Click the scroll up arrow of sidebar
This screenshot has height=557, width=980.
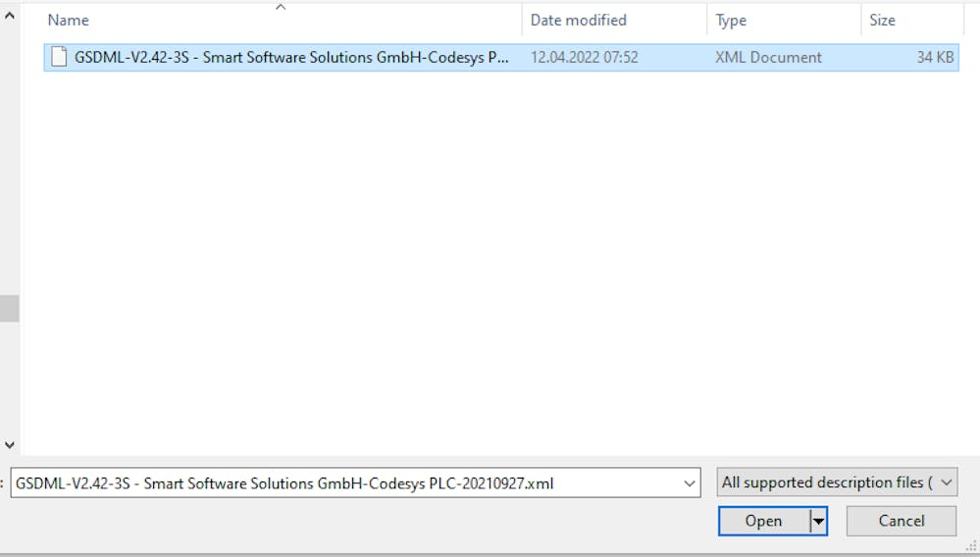pyautogui.click(x=10, y=17)
